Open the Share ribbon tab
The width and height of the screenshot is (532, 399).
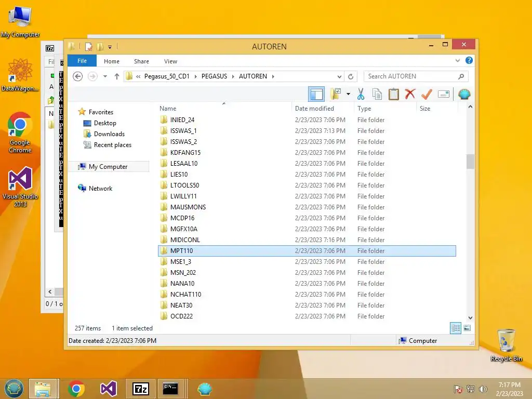click(x=141, y=61)
